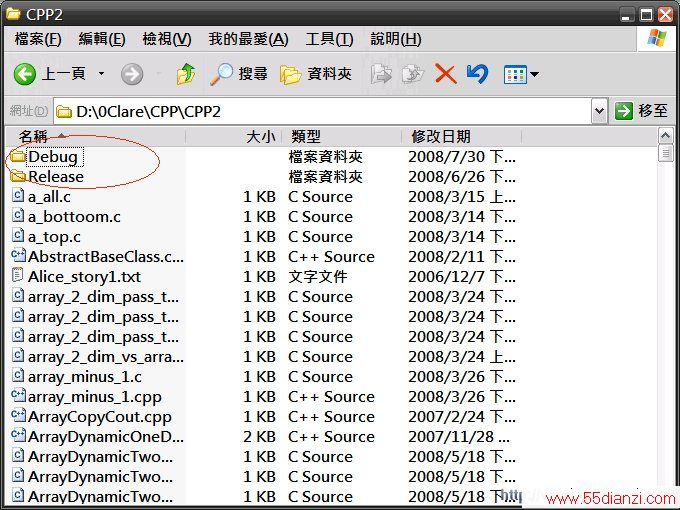680x510 pixels.
Task: Open the 檔案(F) File menu
Action: (38, 39)
